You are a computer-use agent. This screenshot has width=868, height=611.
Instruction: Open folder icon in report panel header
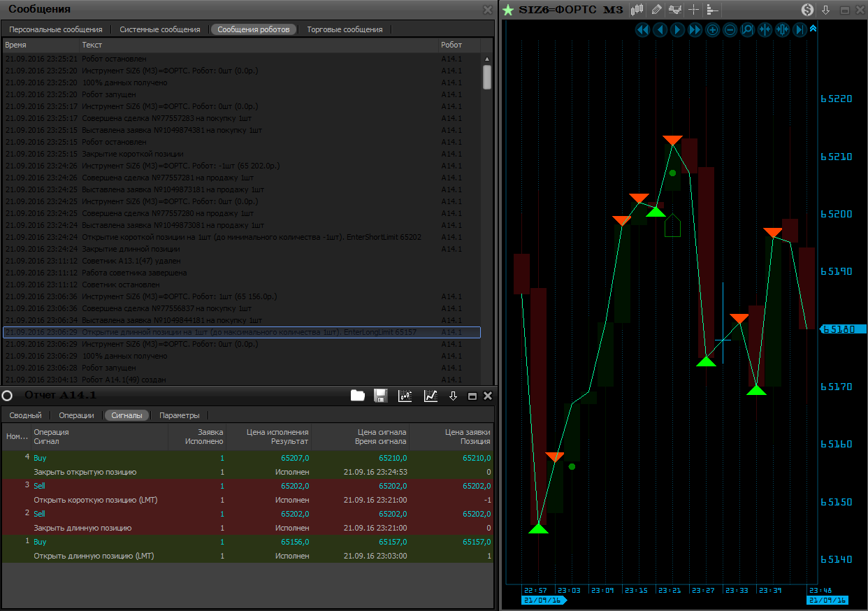[358, 396]
